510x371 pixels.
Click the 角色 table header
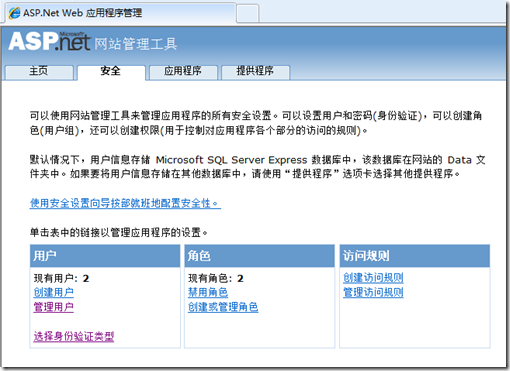tap(260, 256)
